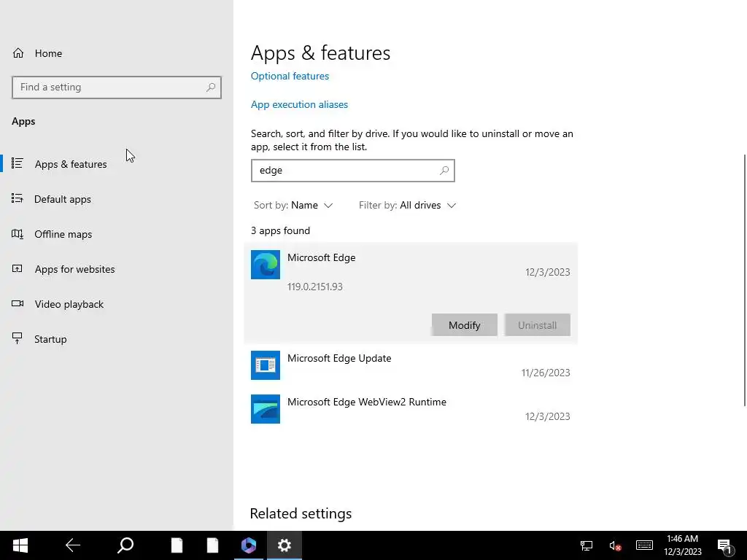747x560 pixels.
Task: Click version 119.0.2151.93 text
Action: point(315,287)
